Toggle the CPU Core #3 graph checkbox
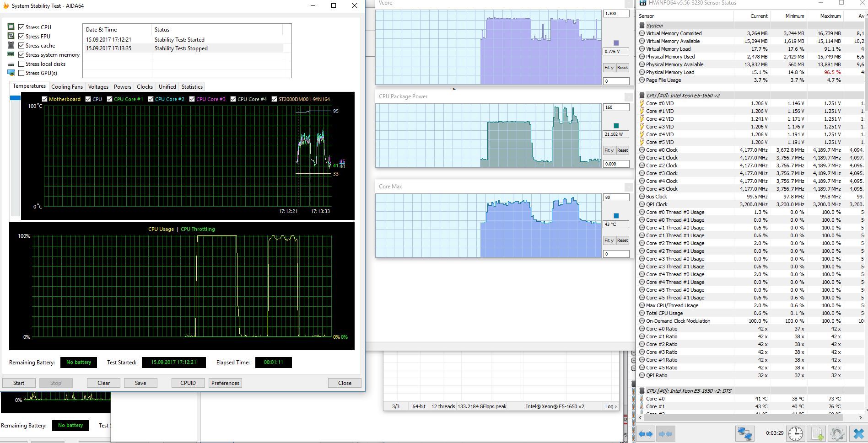The width and height of the screenshot is (868, 443). pyautogui.click(x=192, y=99)
